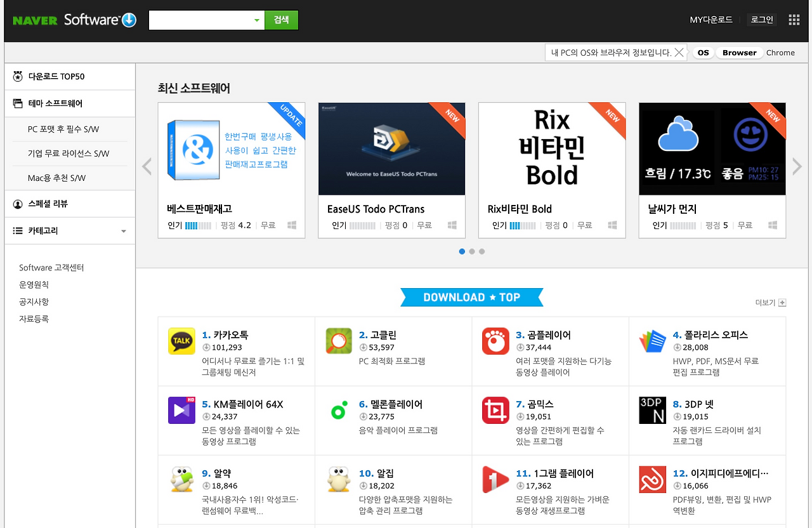Open 공지사항 link

coord(34,302)
